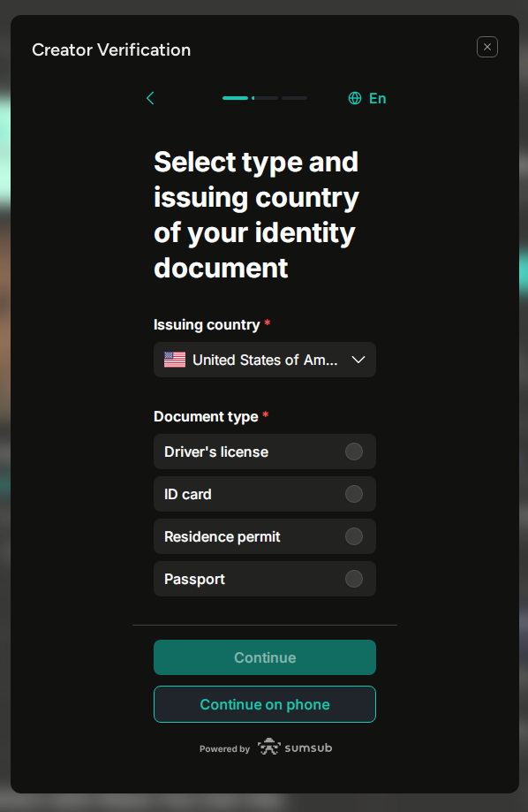Select the ID card radio button
This screenshot has width=528, height=812.
pyautogui.click(x=354, y=494)
